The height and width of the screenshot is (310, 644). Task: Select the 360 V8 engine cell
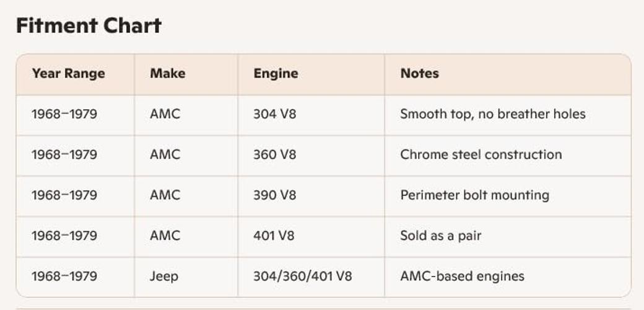click(x=274, y=154)
